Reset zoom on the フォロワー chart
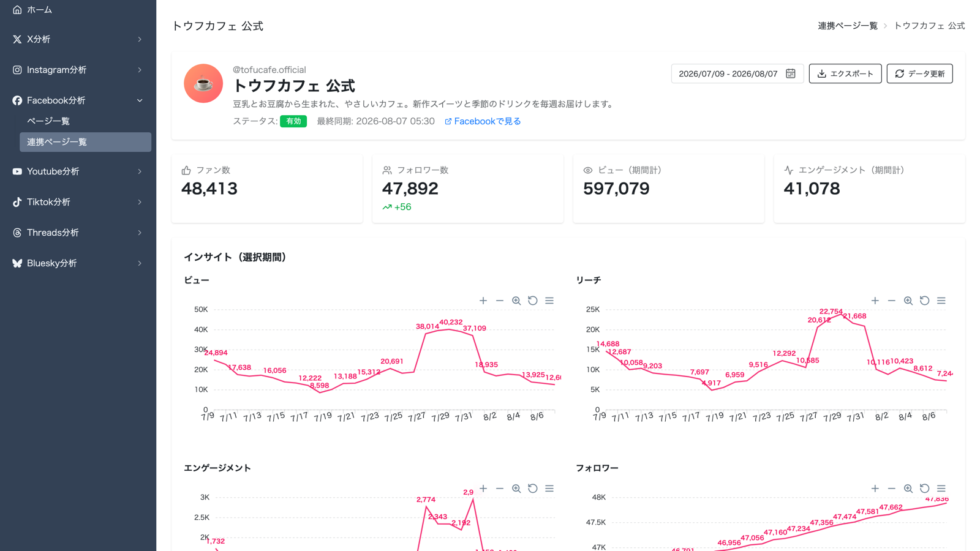 point(925,489)
